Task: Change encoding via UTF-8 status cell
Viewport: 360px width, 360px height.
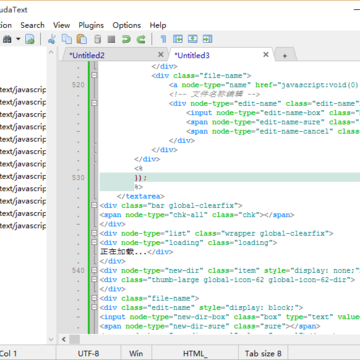Action: pos(88,353)
